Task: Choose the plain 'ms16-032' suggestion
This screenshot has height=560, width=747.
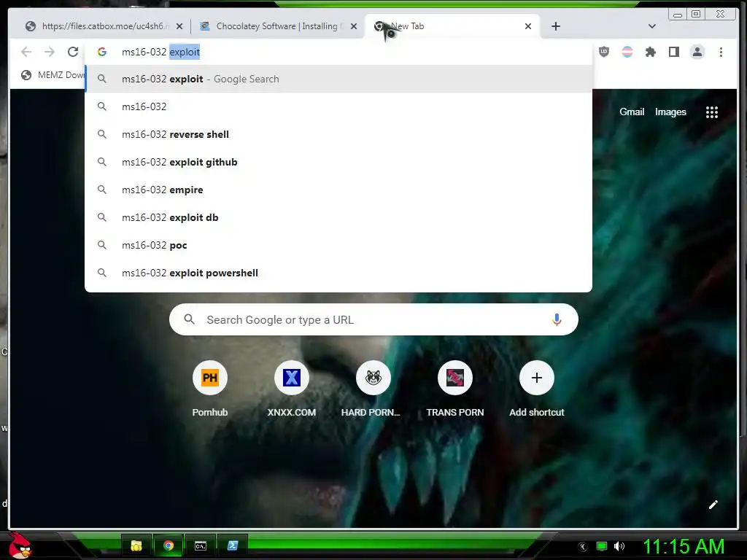Action: [x=338, y=106]
